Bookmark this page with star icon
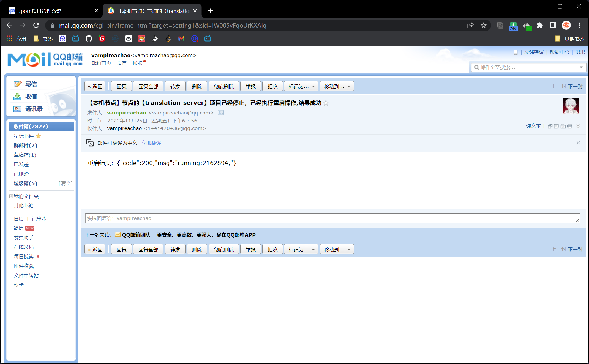Screen dimensions: 589x364 pyautogui.click(x=484, y=25)
